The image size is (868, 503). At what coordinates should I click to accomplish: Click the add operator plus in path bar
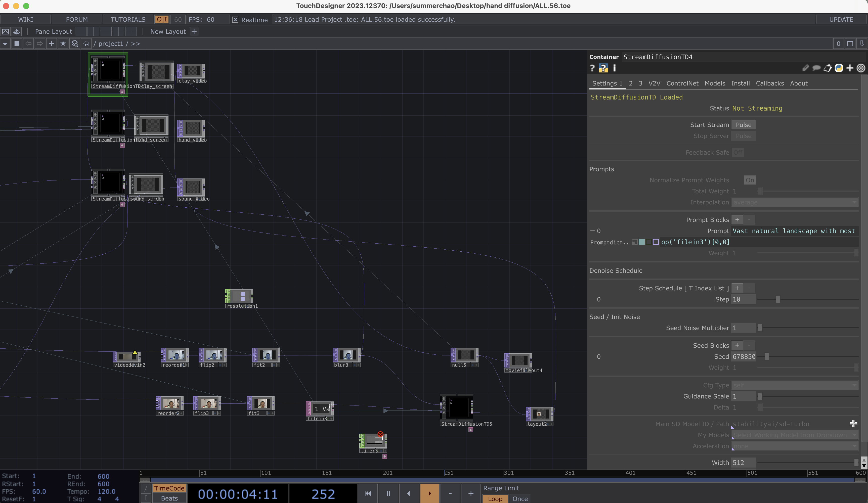coord(51,44)
